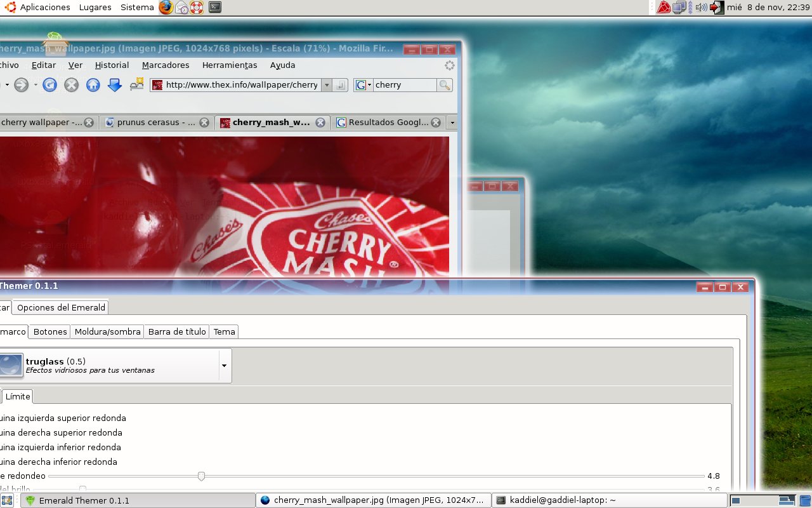Switch to the Tema tab
The image size is (812, 508).
224,331
